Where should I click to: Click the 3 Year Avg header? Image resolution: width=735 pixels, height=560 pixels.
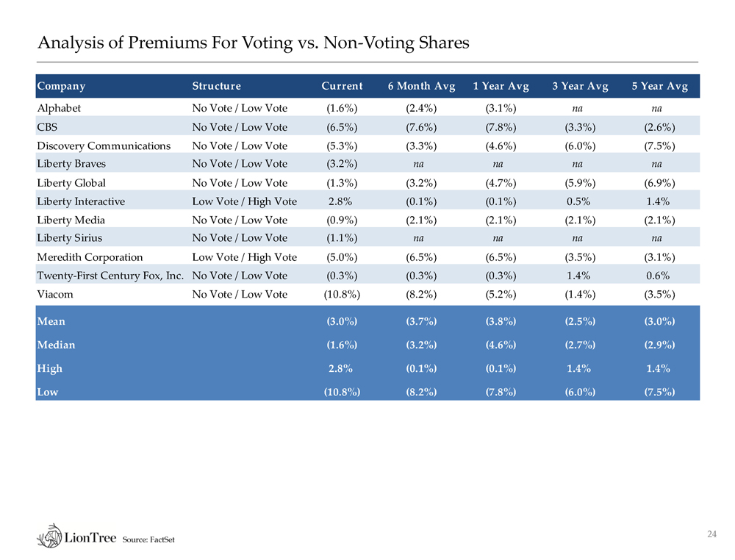pos(580,86)
